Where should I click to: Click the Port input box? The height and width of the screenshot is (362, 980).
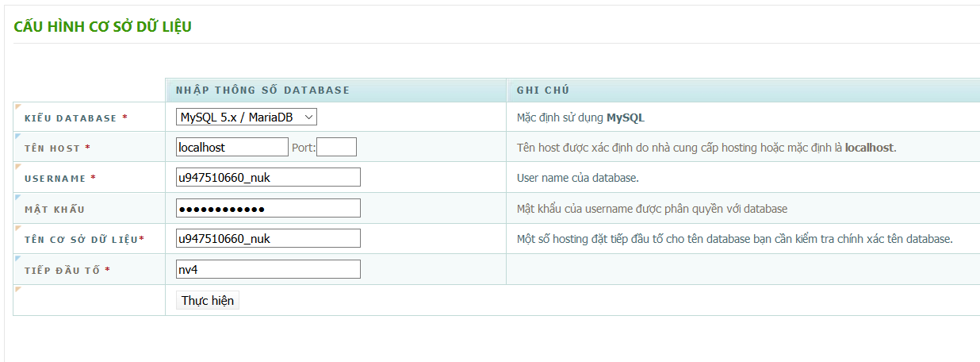pos(336,147)
